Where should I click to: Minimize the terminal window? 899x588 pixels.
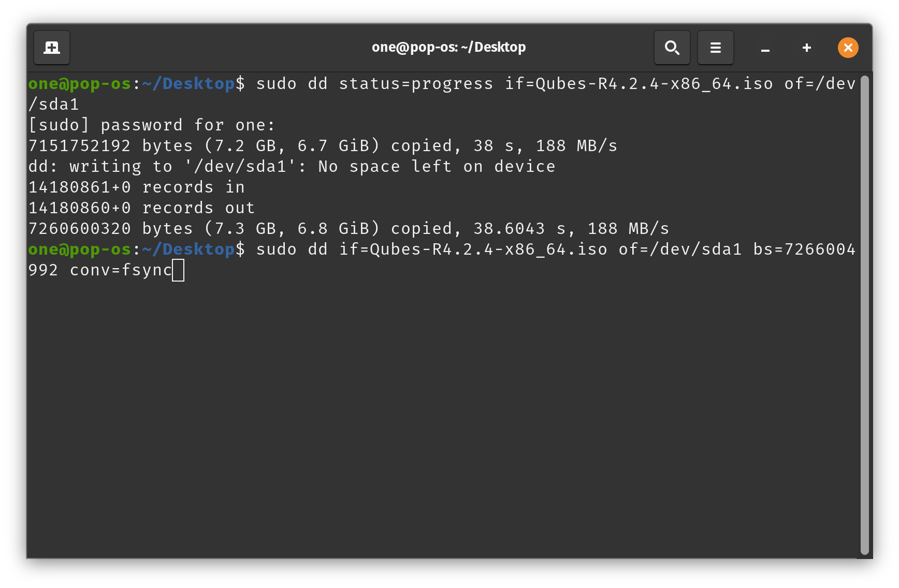(x=765, y=48)
